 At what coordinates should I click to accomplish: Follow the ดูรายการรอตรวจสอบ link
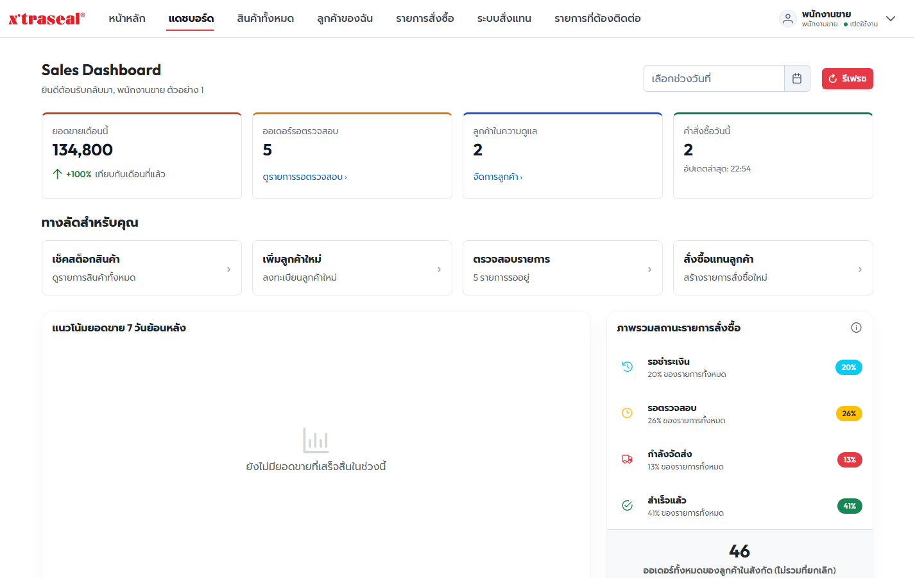tap(305, 177)
